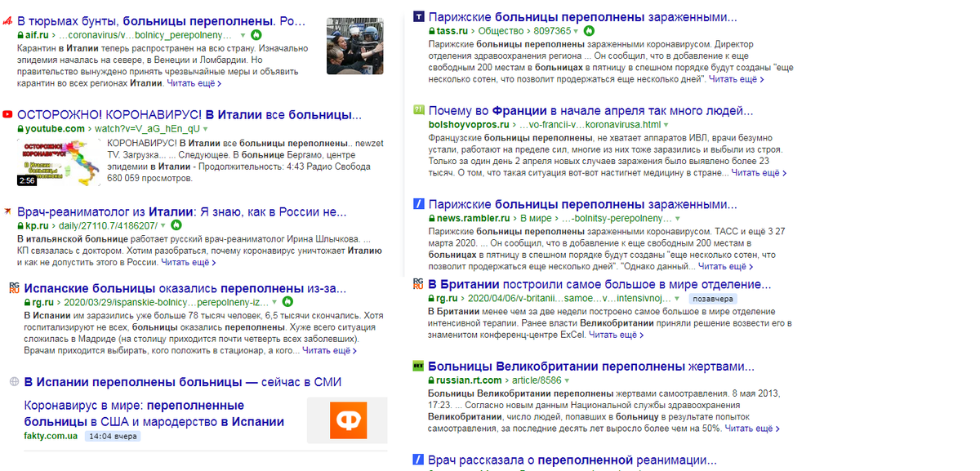Click the aif.ru domain link

pyautogui.click(x=36, y=36)
